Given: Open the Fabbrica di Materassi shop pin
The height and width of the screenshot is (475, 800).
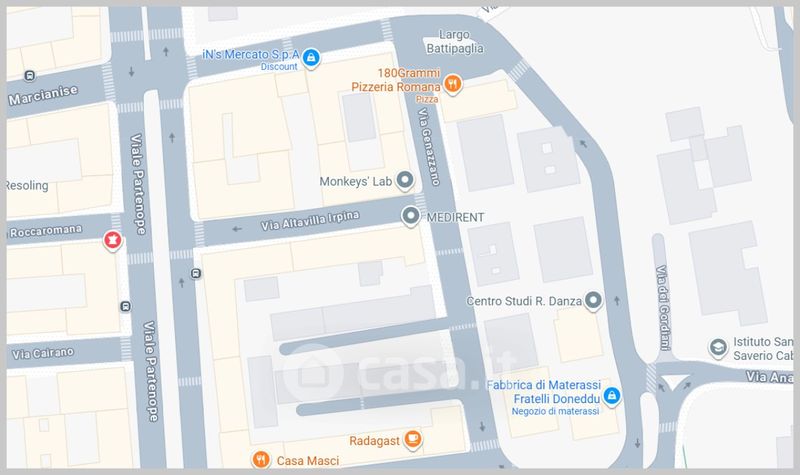Looking at the screenshot, I should tap(612, 396).
